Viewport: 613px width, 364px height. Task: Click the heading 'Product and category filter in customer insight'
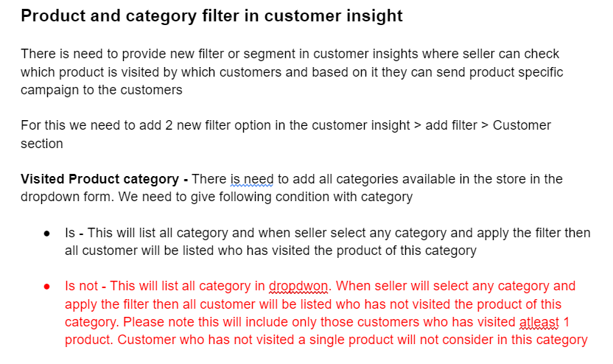tap(211, 16)
